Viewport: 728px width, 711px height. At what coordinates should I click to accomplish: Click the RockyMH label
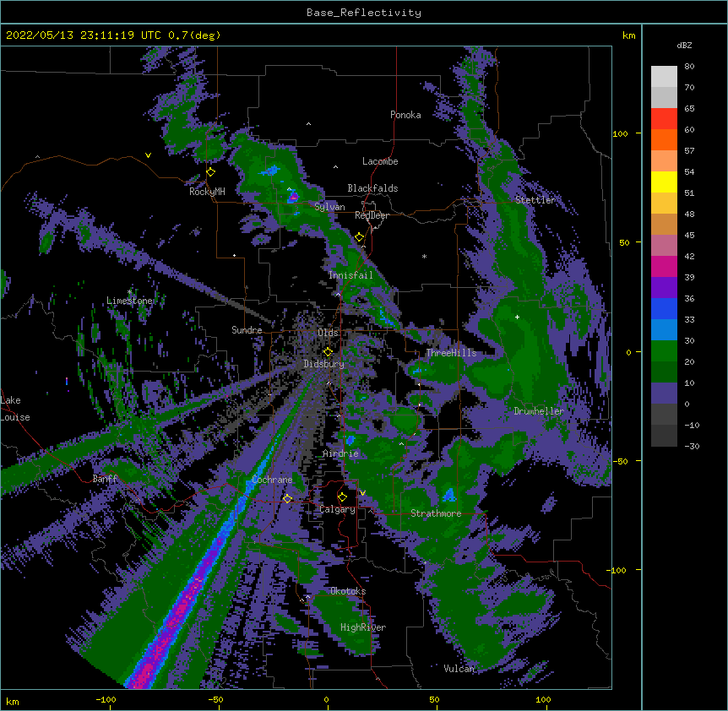point(207,192)
